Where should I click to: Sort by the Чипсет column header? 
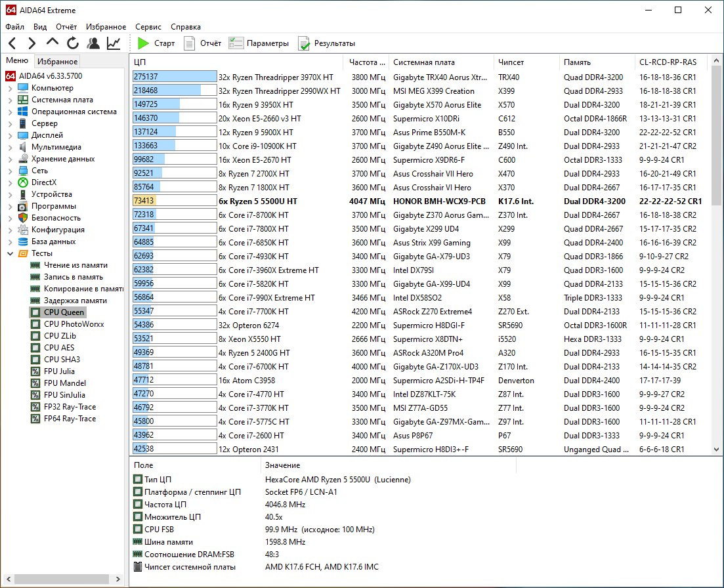[526, 62]
